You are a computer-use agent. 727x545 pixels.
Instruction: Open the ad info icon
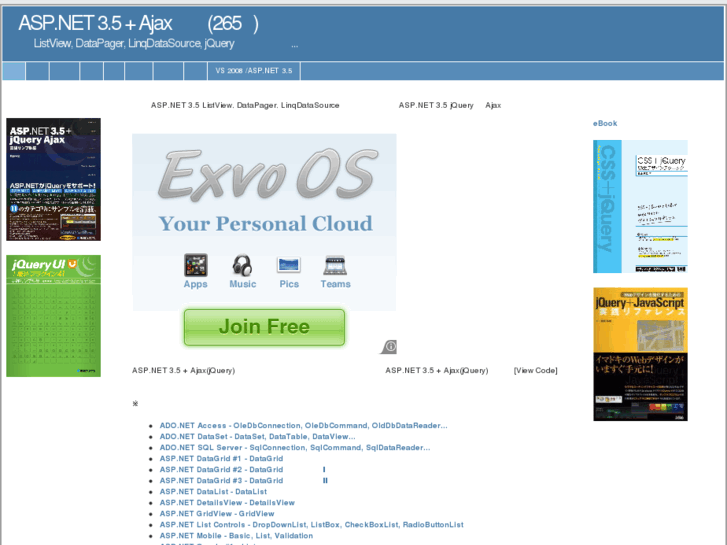point(389,346)
